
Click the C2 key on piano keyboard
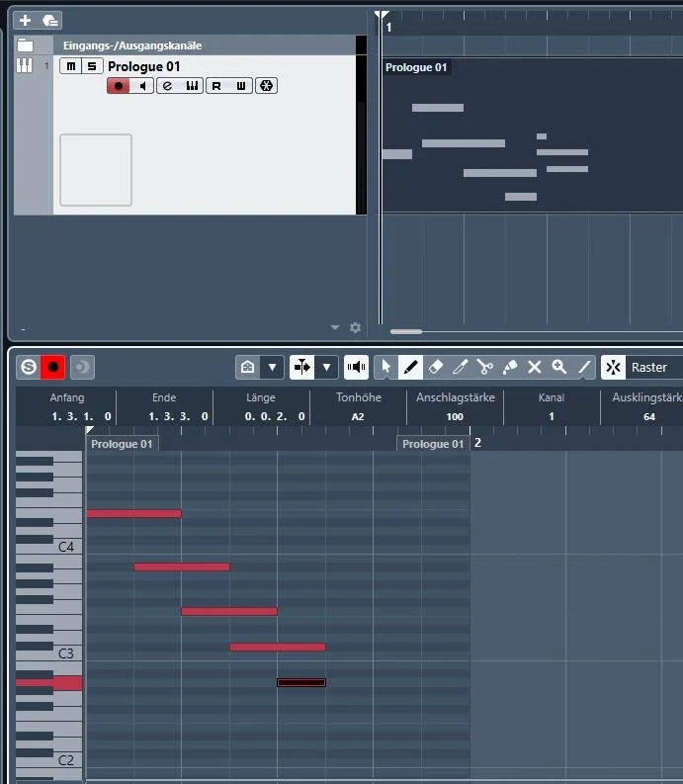pyautogui.click(x=66, y=760)
